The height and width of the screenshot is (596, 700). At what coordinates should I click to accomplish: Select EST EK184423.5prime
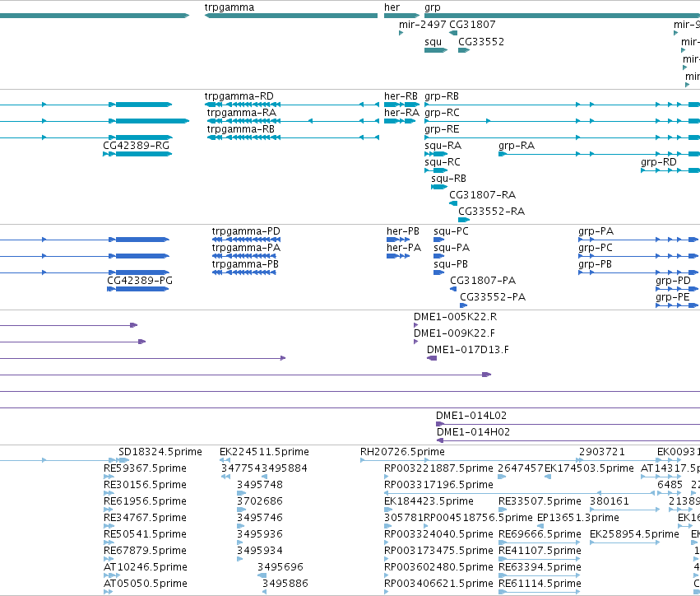[429, 501]
